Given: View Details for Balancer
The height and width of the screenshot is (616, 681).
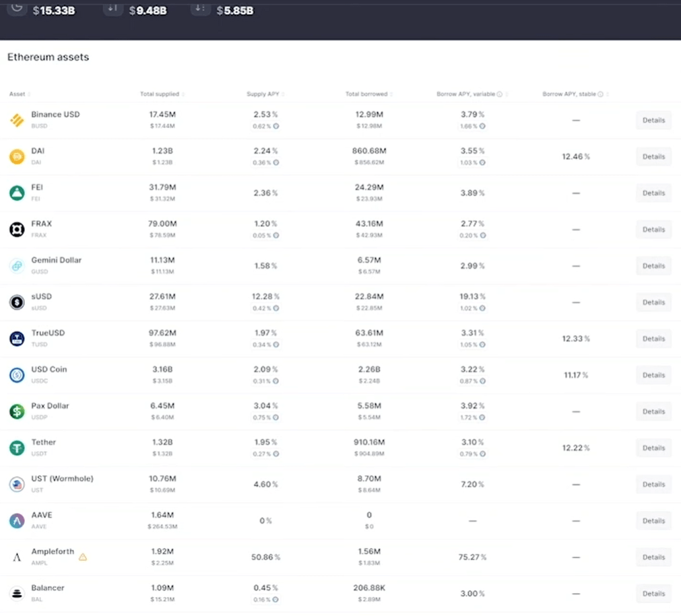Looking at the screenshot, I should pos(653,593).
